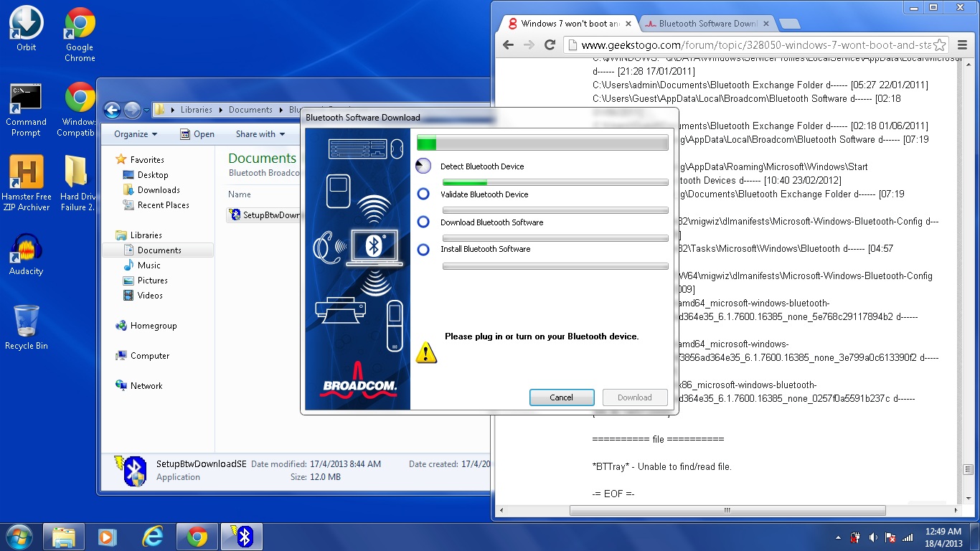980x551 pixels.
Task: Reload the geekstogo page in Chrome
Action: (x=550, y=44)
